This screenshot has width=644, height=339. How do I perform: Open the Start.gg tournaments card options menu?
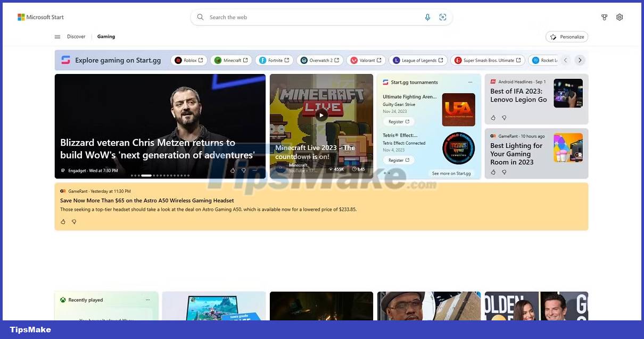[x=470, y=81]
